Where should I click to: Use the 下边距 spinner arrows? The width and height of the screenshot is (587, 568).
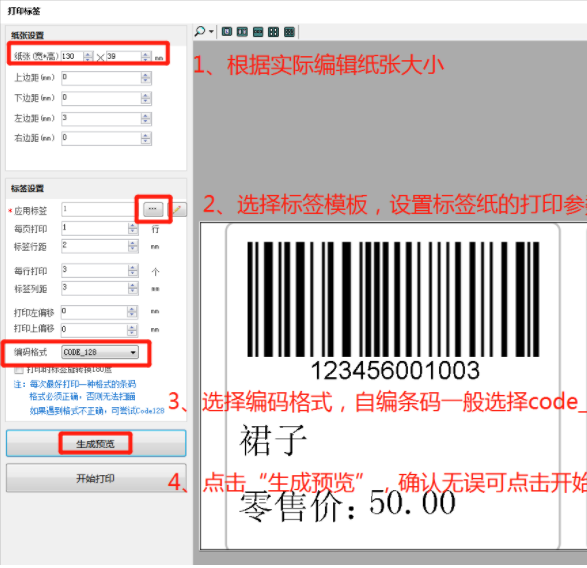146,98
